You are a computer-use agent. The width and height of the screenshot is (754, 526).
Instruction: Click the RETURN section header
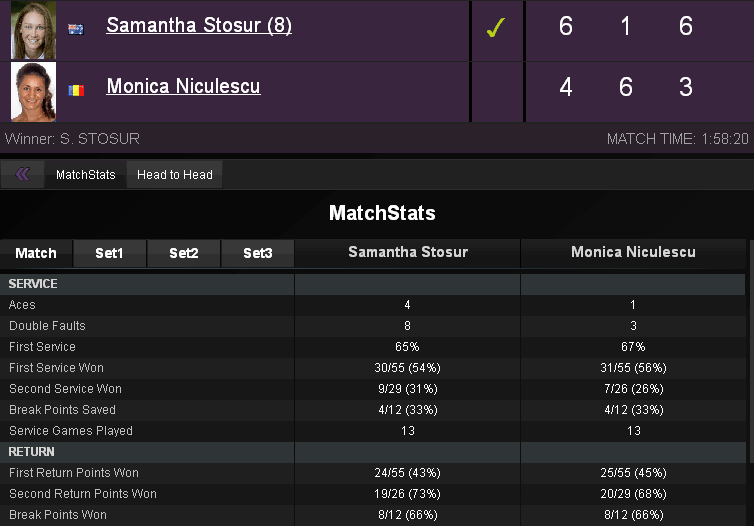(x=32, y=452)
